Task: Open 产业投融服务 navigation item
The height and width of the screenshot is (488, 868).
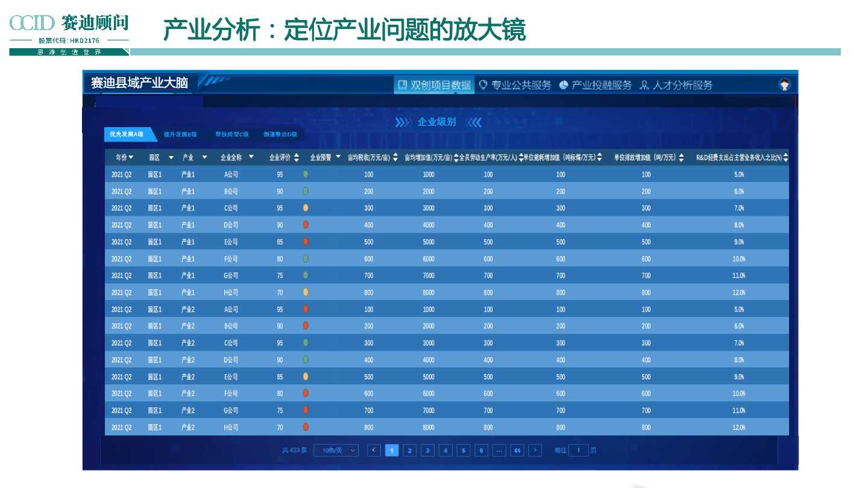Action: [596, 85]
